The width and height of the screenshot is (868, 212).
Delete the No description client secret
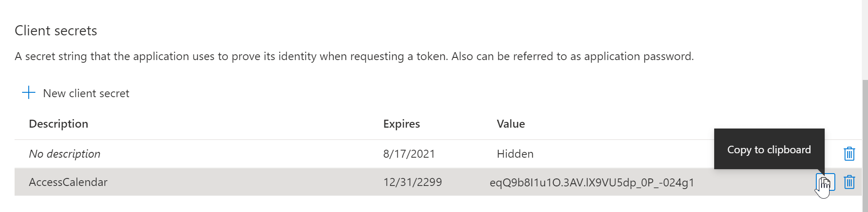tap(849, 154)
